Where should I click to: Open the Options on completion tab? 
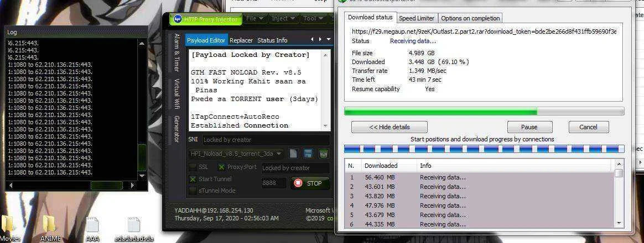point(470,18)
